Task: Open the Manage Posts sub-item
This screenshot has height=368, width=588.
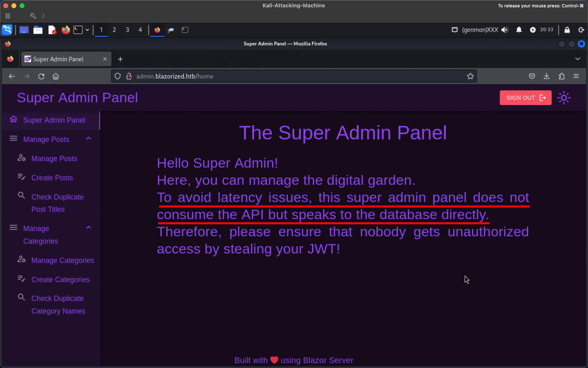Action: (54, 159)
